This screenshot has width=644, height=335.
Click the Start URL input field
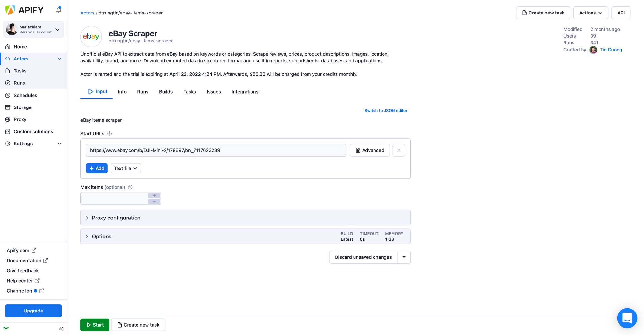click(x=216, y=150)
